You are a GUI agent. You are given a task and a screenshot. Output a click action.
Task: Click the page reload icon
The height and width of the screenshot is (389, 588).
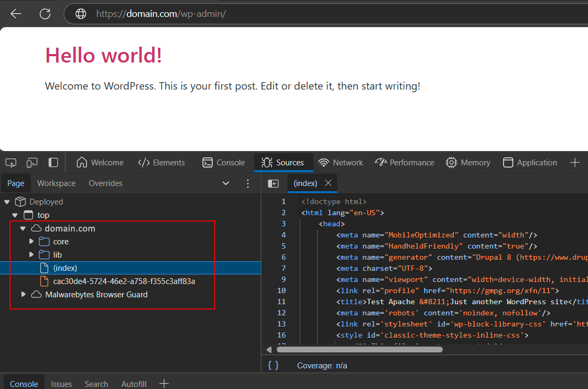(45, 13)
